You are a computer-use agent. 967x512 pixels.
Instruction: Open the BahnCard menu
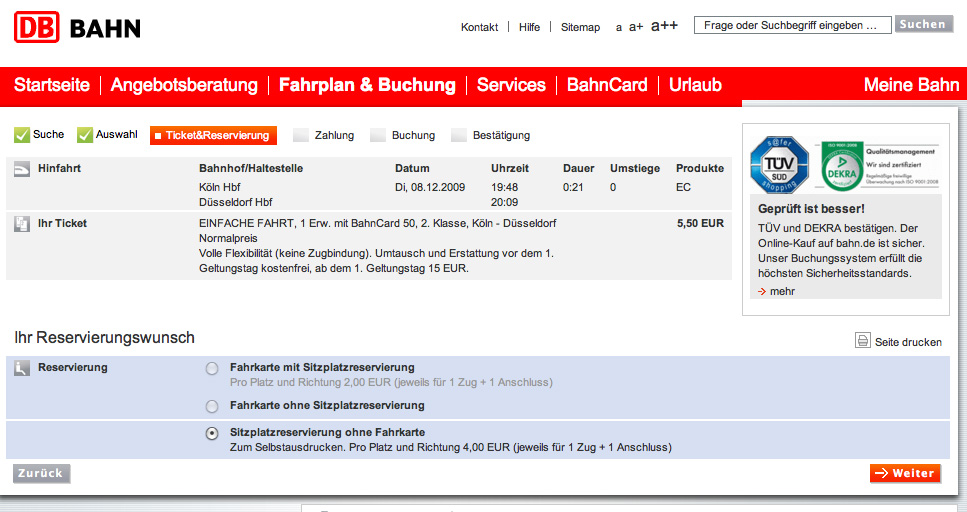(607, 85)
